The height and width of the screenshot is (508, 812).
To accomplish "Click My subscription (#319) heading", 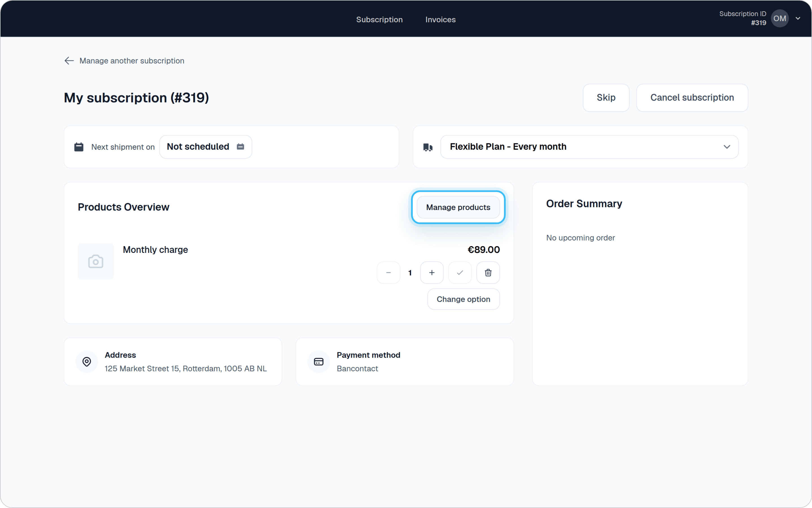I will pos(136,98).
